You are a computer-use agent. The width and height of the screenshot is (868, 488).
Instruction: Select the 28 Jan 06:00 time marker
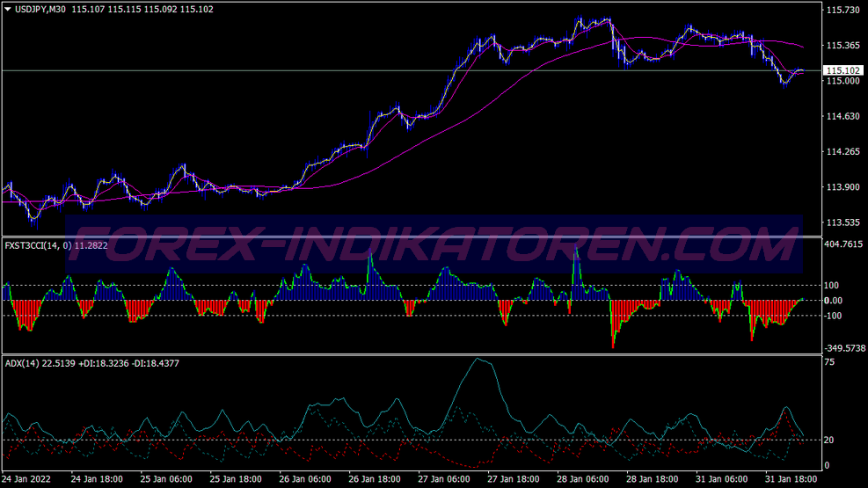point(584,480)
